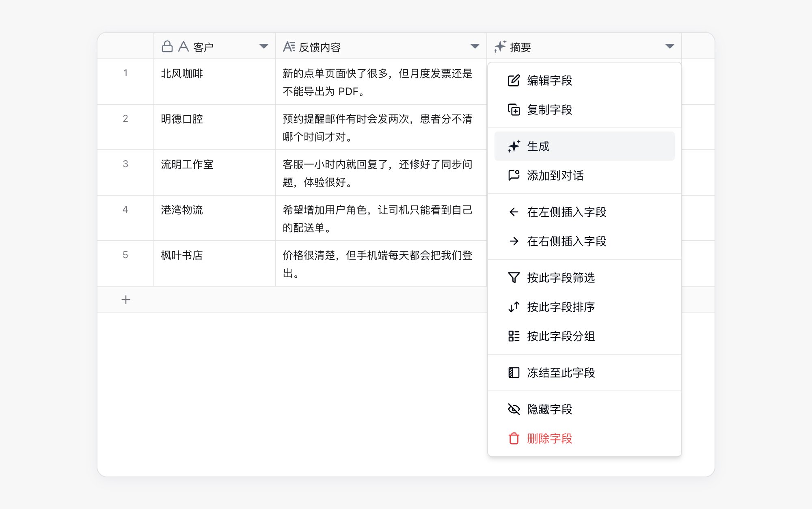The image size is (812, 509).
Task: Choose 编辑字段 from the menu
Action: coord(584,80)
